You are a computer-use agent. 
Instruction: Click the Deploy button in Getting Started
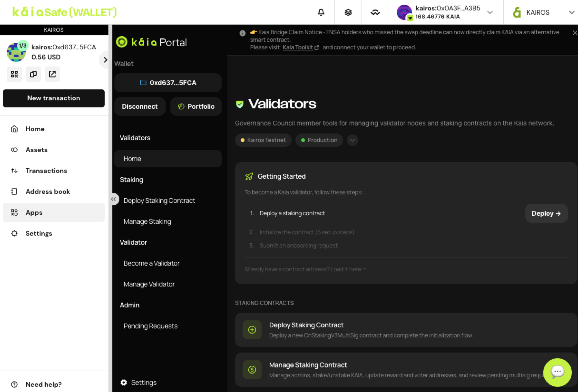click(546, 213)
